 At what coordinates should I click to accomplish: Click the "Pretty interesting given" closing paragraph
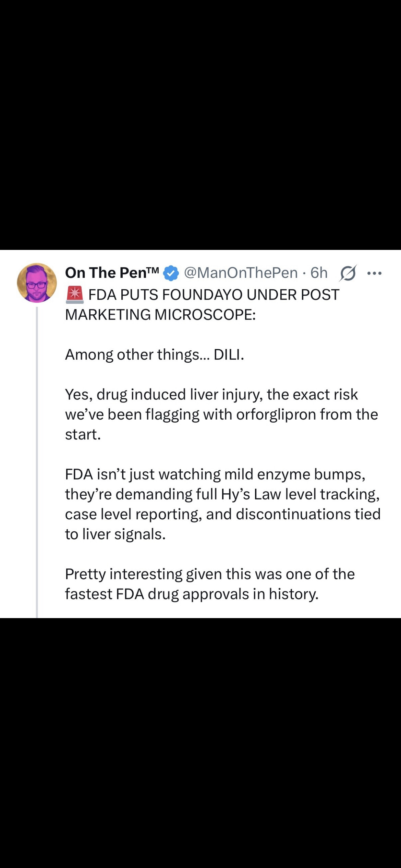210,574
